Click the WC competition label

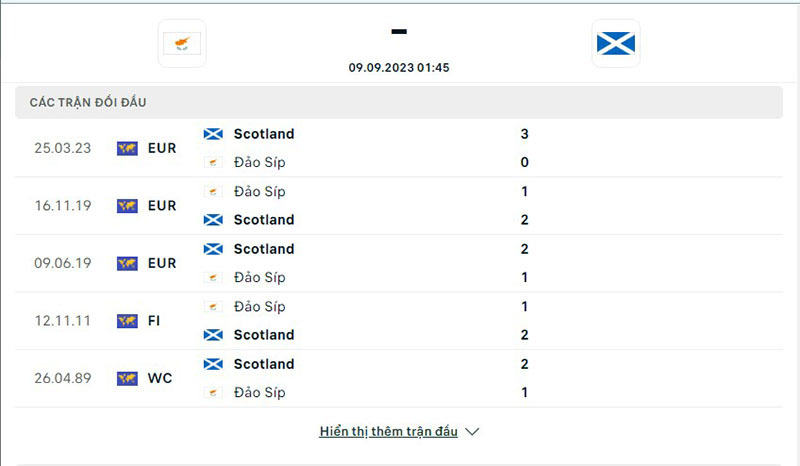coord(160,378)
